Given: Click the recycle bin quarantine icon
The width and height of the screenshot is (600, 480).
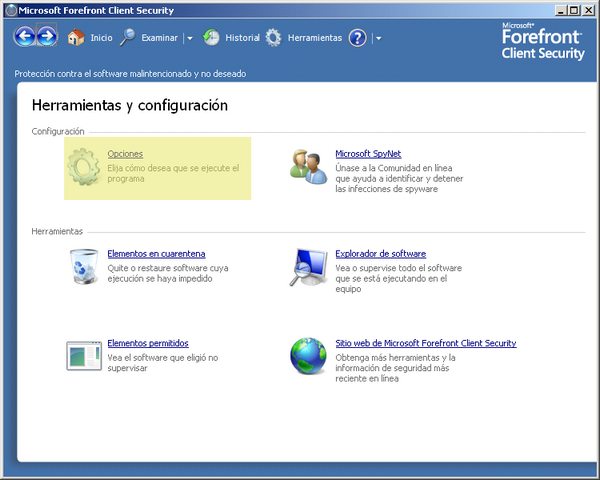Looking at the screenshot, I should coord(84,266).
